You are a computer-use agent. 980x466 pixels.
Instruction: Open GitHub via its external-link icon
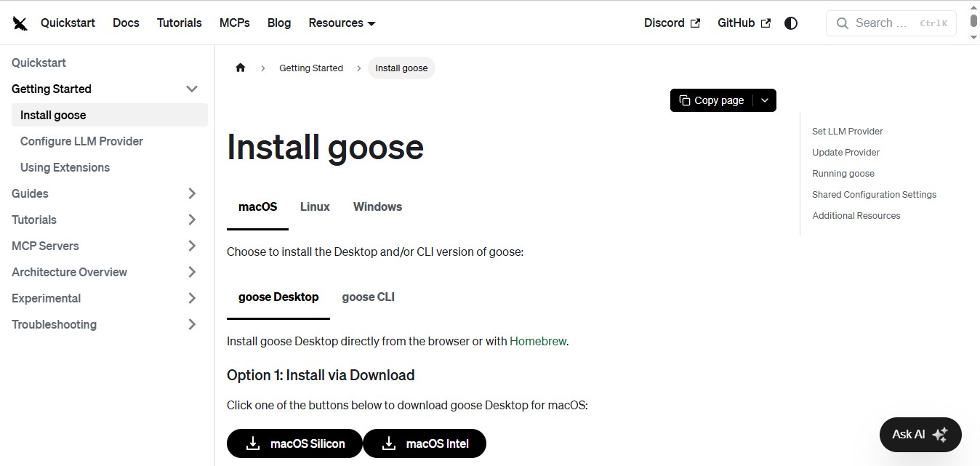pyautogui.click(x=766, y=23)
